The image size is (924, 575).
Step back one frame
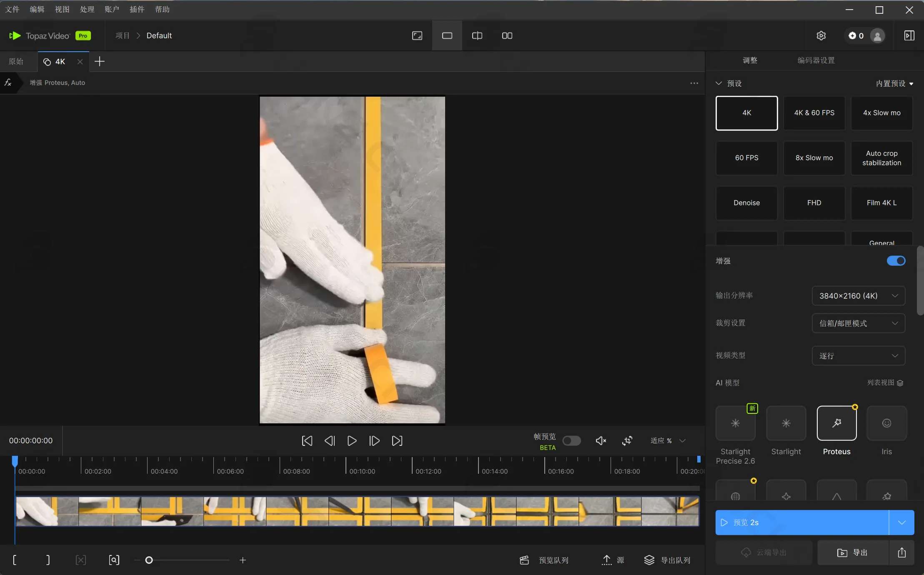coord(329,441)
